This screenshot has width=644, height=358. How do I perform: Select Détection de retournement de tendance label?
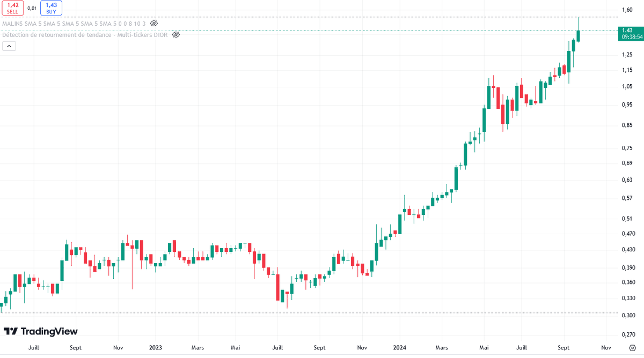[x=85, y=35]
